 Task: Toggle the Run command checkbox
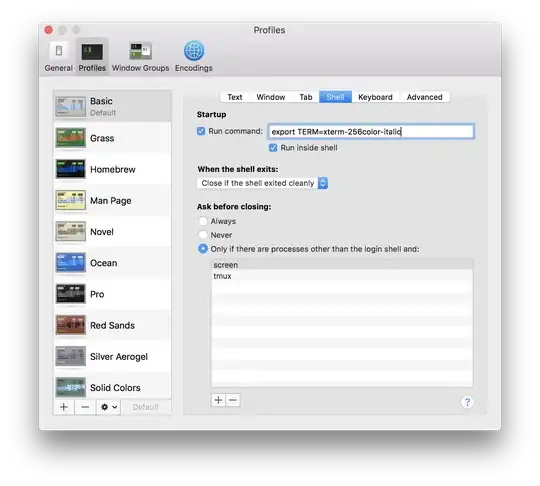[201, 131]
